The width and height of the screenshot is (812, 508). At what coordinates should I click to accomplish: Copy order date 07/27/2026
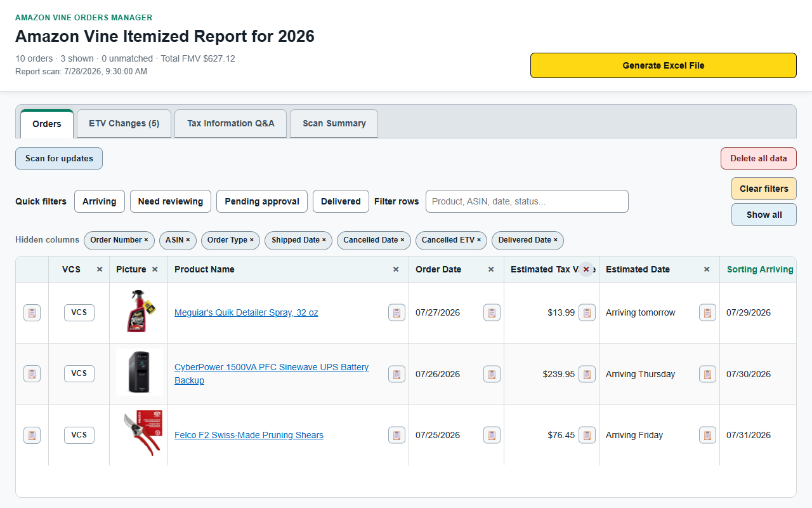pos(492,312)
